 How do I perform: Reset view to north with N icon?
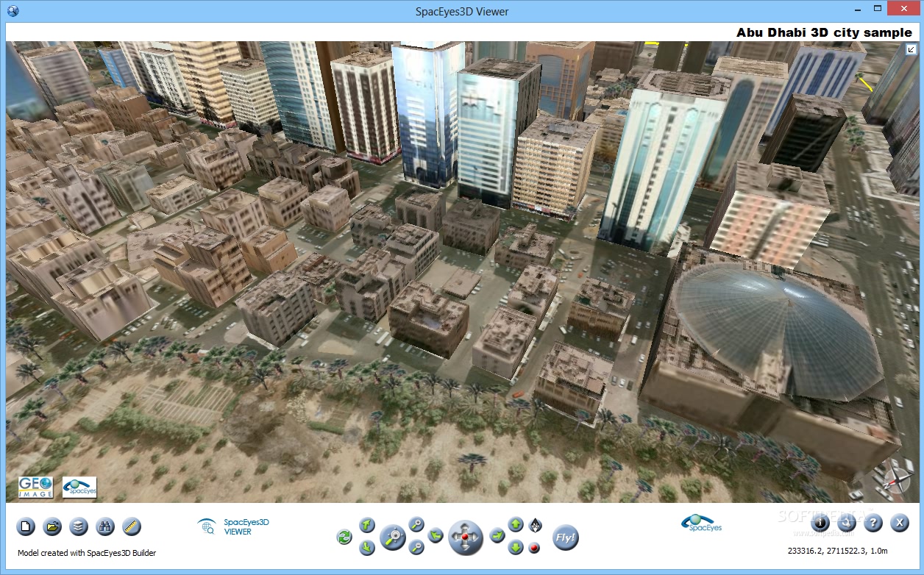(536, 525)
